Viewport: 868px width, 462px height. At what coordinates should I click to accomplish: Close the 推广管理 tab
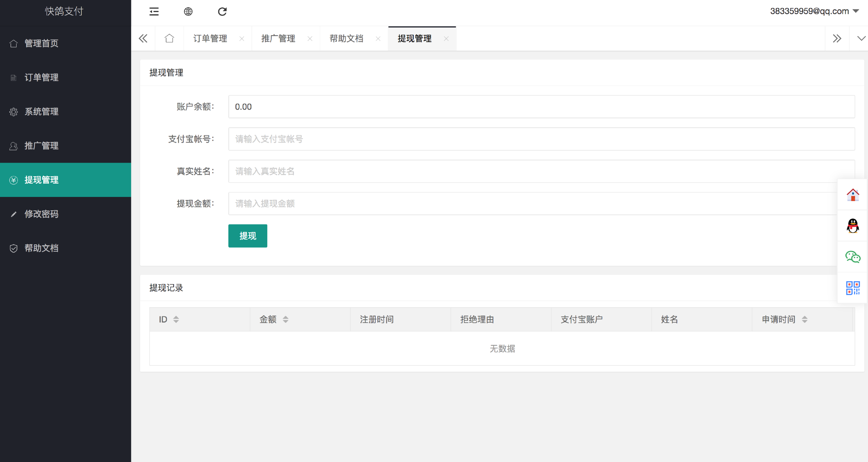pyautogui.click(x=310, y=38)
